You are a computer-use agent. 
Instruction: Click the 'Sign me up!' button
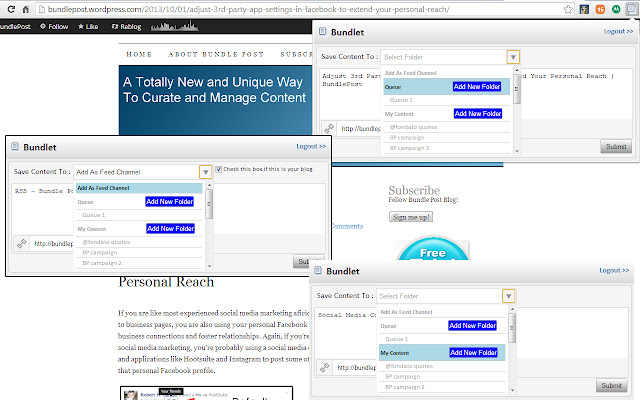tap(411, 217)
